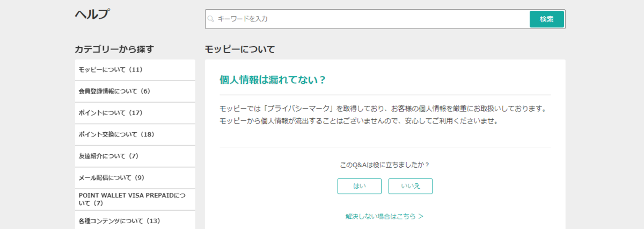Click the 検索 search button
The height and width of the screenshot is (229, 644).
(547, 19)
